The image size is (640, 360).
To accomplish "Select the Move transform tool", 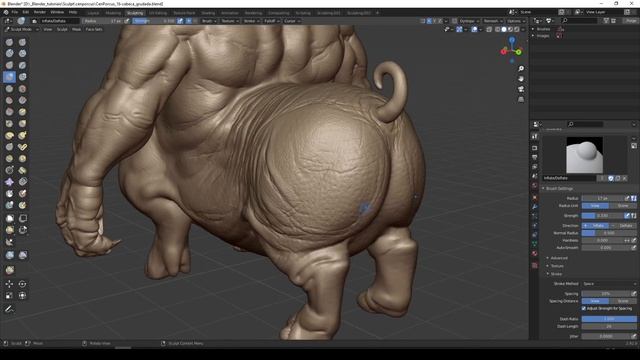I will point(9,284).
